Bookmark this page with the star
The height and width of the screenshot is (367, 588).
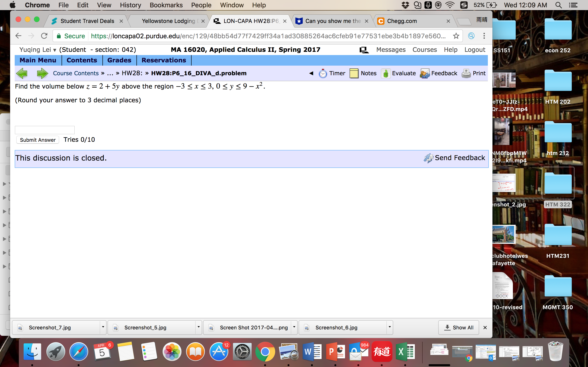click(x=456, y=36)
